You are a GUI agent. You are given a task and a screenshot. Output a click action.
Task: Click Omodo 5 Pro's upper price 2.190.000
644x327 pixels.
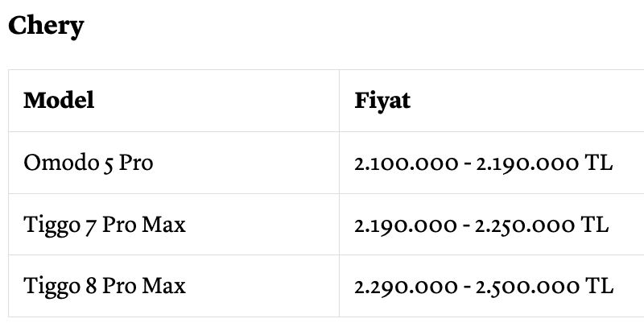[x=527, y=164]
